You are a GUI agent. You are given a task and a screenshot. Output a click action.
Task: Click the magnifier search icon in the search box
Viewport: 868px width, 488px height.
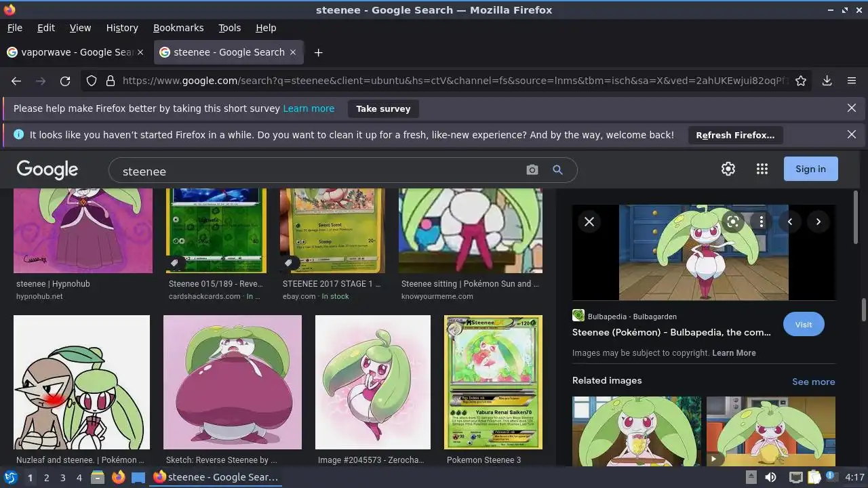point(557,170)
